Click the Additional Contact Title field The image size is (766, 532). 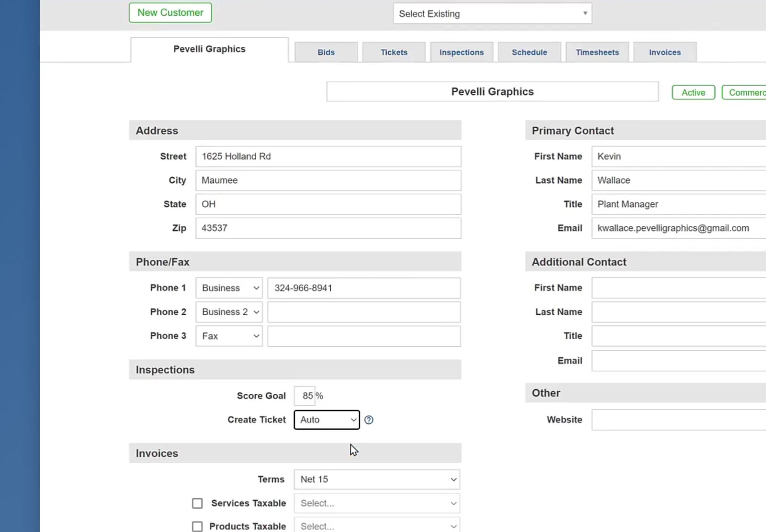click(x=679, y=336)
